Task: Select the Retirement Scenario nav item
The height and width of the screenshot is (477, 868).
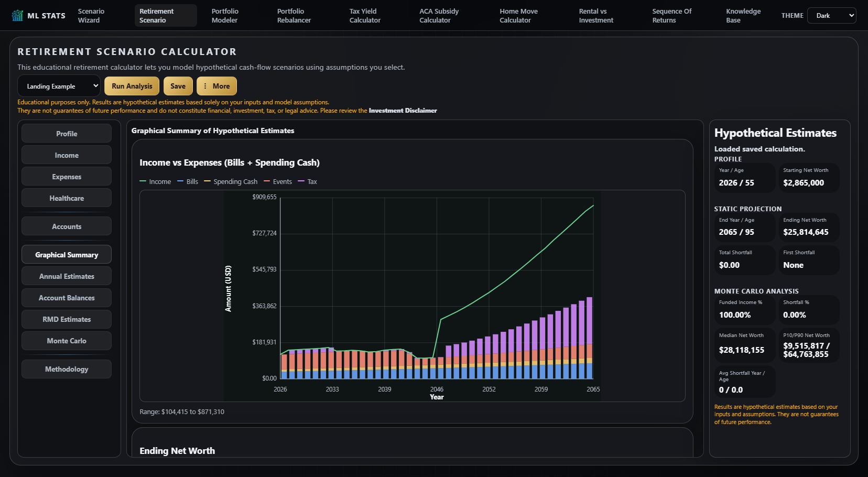Action: tap(166, 16)
